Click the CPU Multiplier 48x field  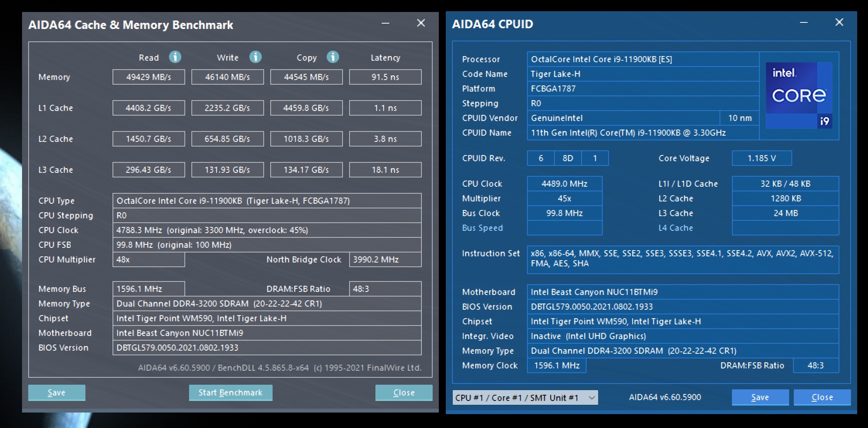click(x=148, y=259)
